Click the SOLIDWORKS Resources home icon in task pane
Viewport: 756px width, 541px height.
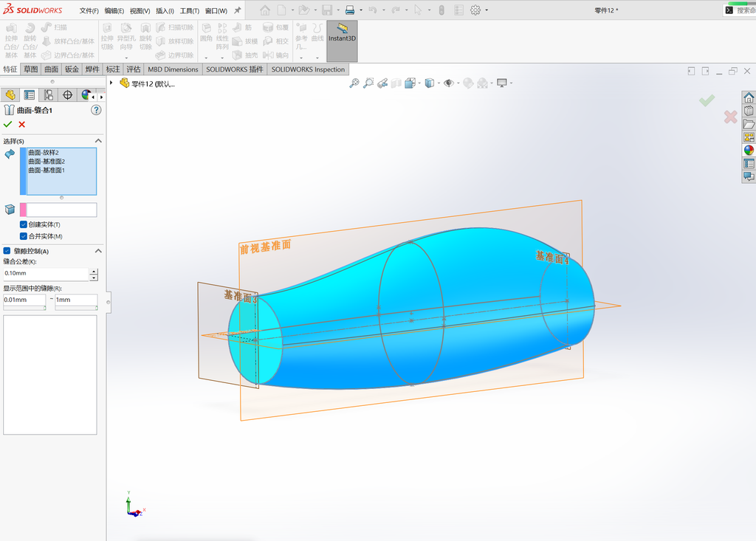tap(749, 98)
